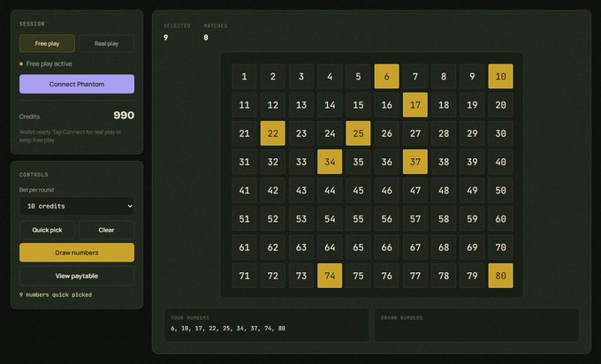Screen dimensions: 601x364
Task: Pick number 41 on the grid
Action: (245, 190)
